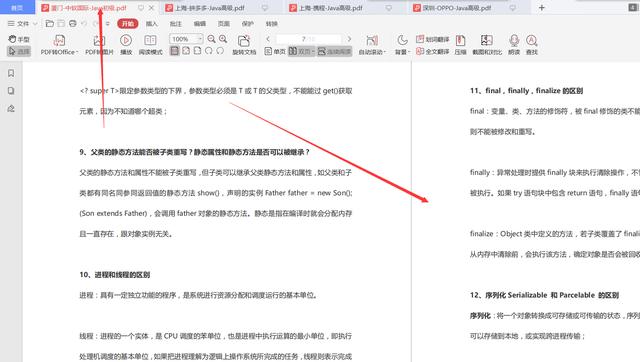Enable word selection translation (划词翻译)
Image resolution: width=640 pixels, height=362 pixels.
tap(433, 39)
